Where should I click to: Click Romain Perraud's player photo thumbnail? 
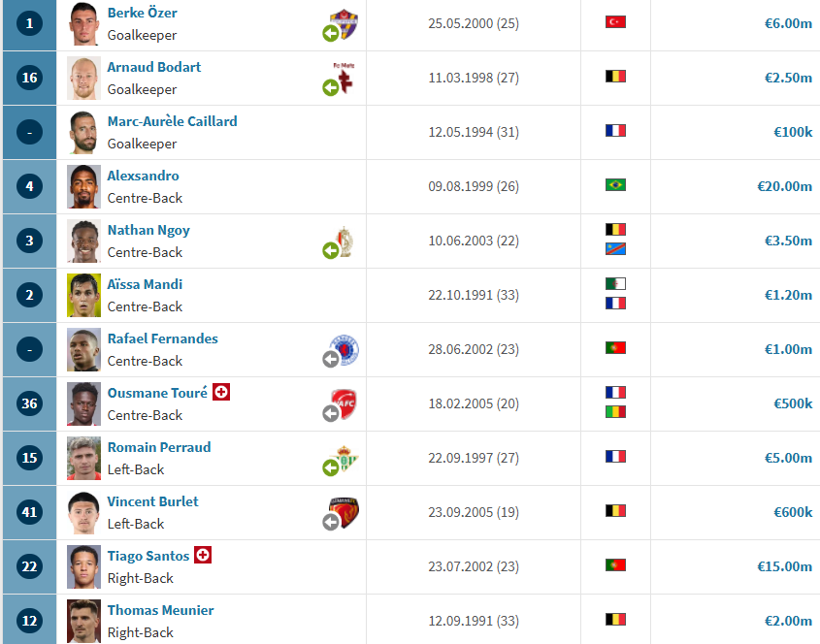(x=83, y=459)
